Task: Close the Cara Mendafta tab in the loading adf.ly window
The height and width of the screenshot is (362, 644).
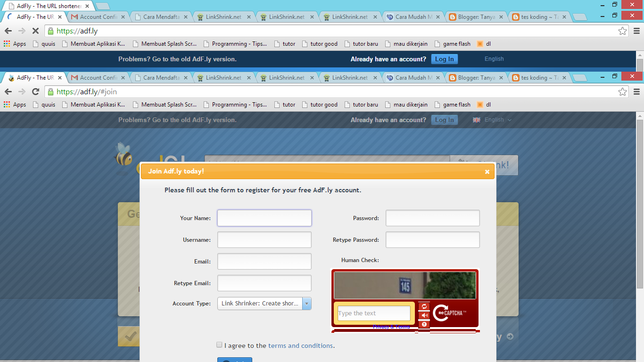Action: 186,17
